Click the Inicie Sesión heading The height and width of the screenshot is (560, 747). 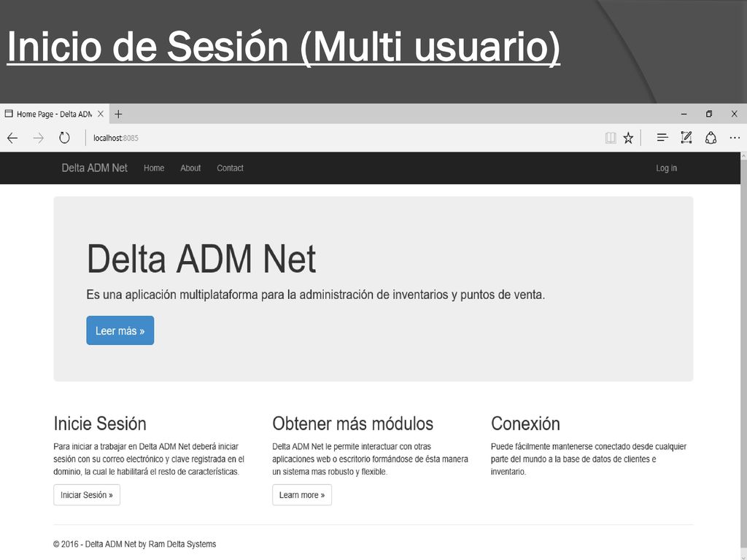[100, 424]
